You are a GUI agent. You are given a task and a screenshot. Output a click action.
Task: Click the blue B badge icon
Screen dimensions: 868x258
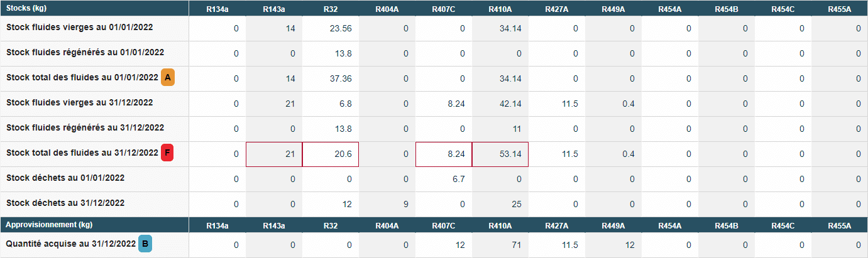click(x=145, y=244)
